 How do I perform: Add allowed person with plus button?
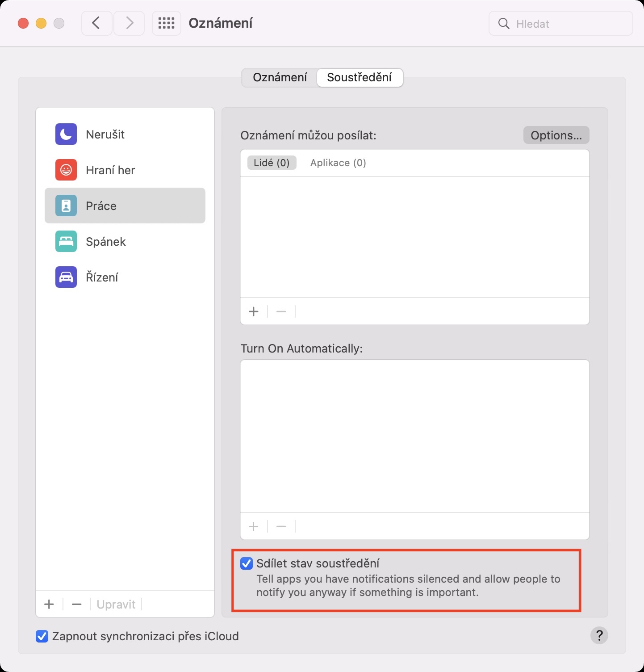(x=254, y=311)
